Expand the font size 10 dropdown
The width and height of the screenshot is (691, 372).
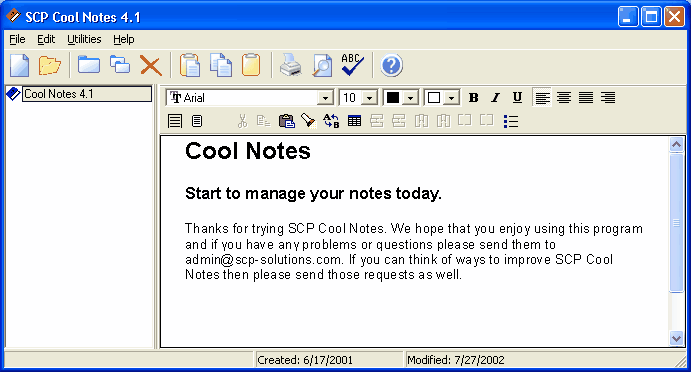370,98
